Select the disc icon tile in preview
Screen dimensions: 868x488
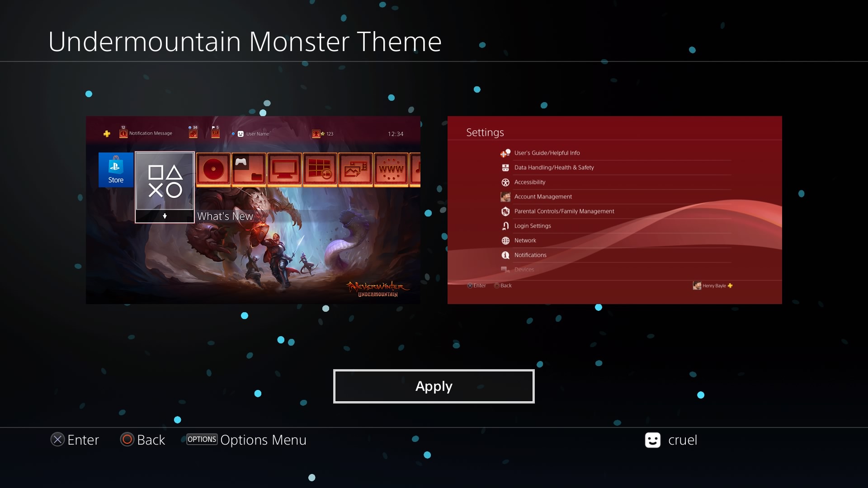(x=213, y=169)
